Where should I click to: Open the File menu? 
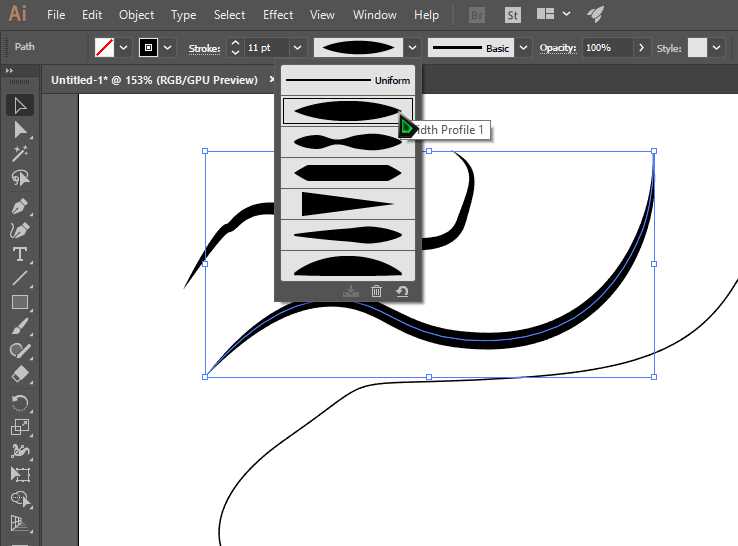56,15
